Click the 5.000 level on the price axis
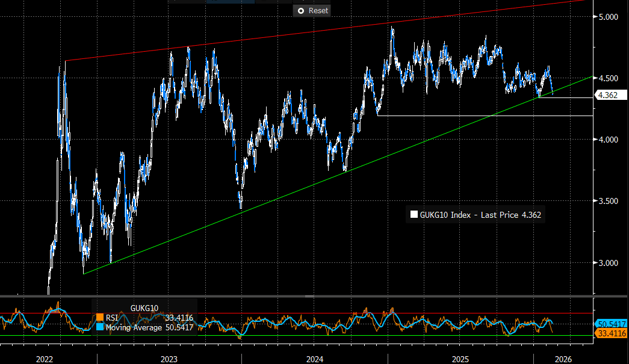 tap(608, 17)
